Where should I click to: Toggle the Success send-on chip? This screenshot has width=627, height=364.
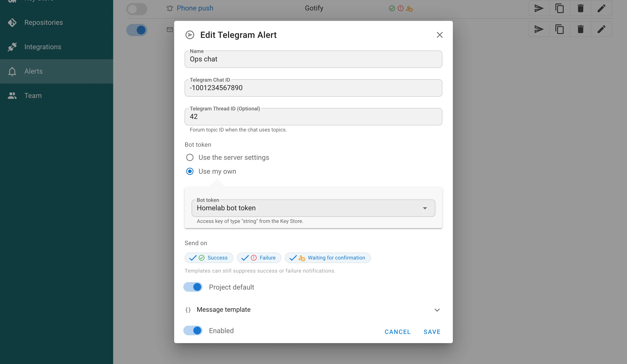click(x=209, y=258)
